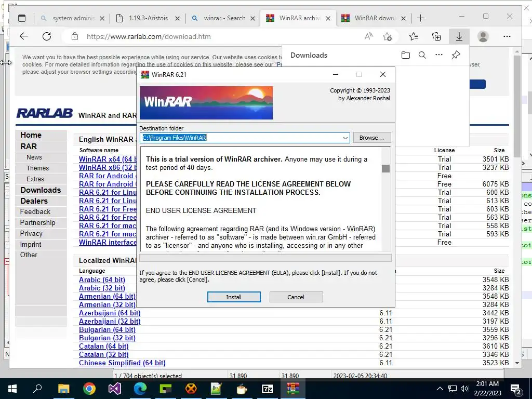Viewport: 532px width, 399px height.
Task: Open a new browser tab
Action: (x=420, y=18)
